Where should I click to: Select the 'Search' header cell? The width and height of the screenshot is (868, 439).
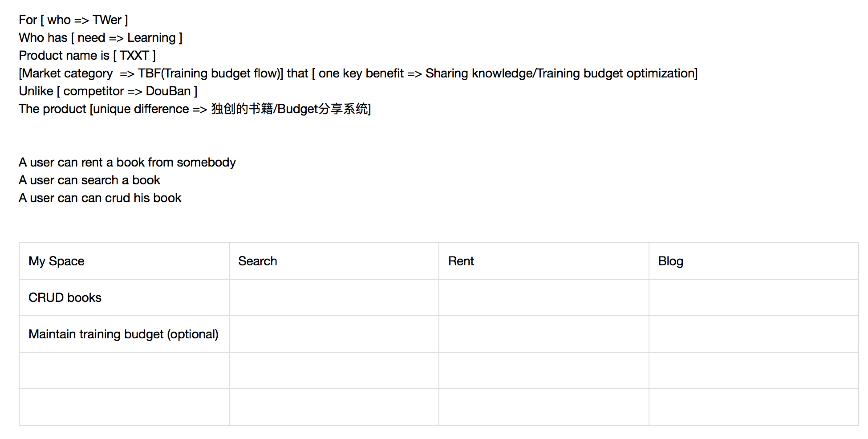[x=334, y=261]
